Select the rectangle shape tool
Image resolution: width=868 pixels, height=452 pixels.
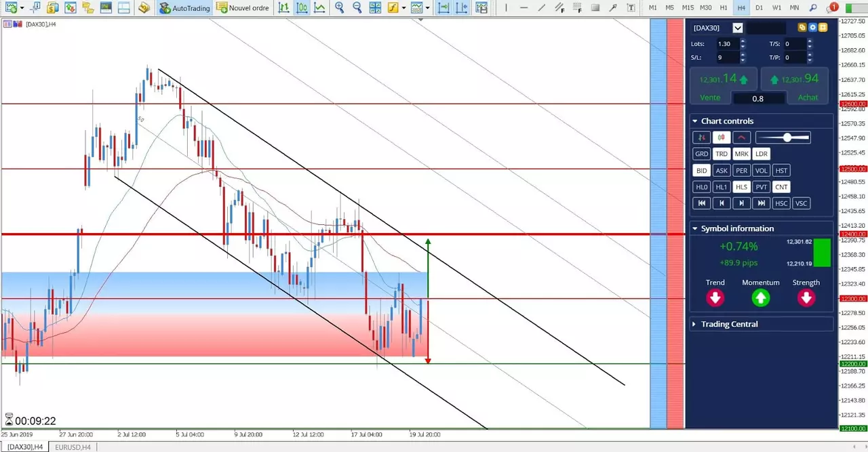(595, 8)
